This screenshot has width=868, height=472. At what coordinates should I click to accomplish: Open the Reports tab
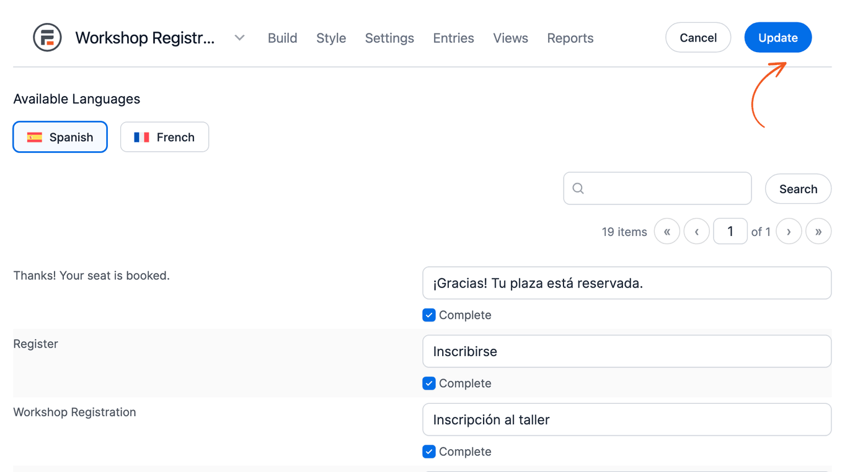(570, 38)
